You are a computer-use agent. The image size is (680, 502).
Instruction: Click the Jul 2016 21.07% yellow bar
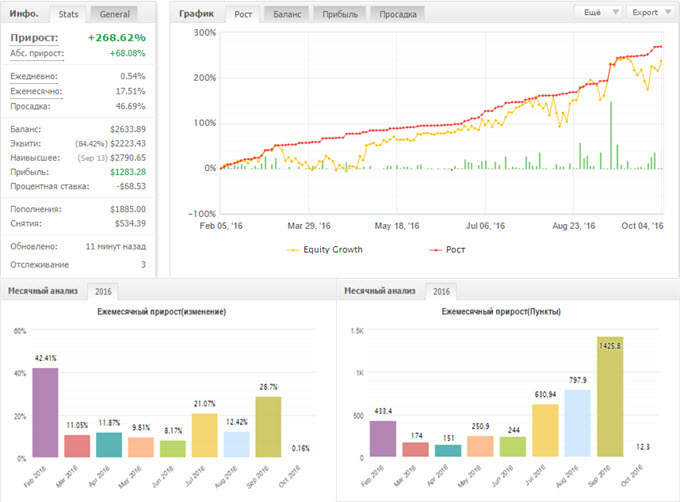[204, 435]
